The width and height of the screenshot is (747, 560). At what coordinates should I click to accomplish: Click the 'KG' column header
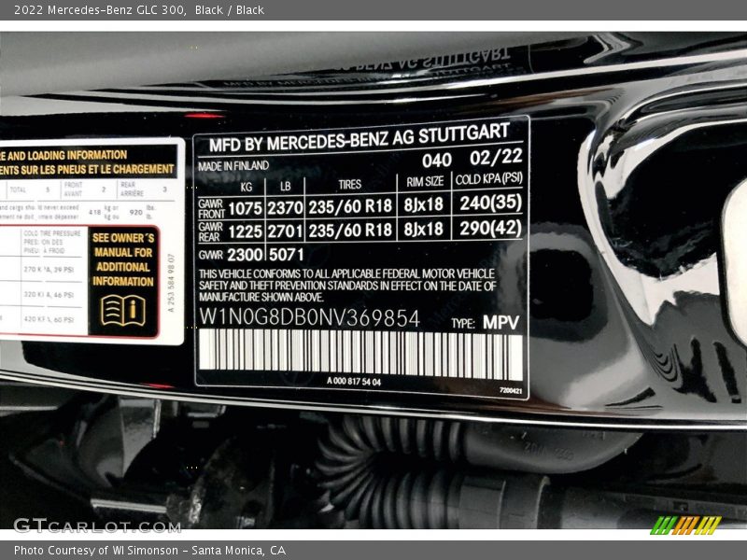(247, 187)
